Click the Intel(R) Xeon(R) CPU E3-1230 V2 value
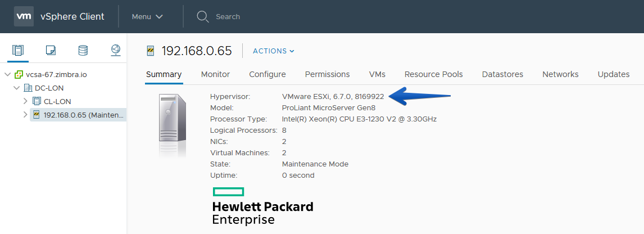 (x=360, y=119)
